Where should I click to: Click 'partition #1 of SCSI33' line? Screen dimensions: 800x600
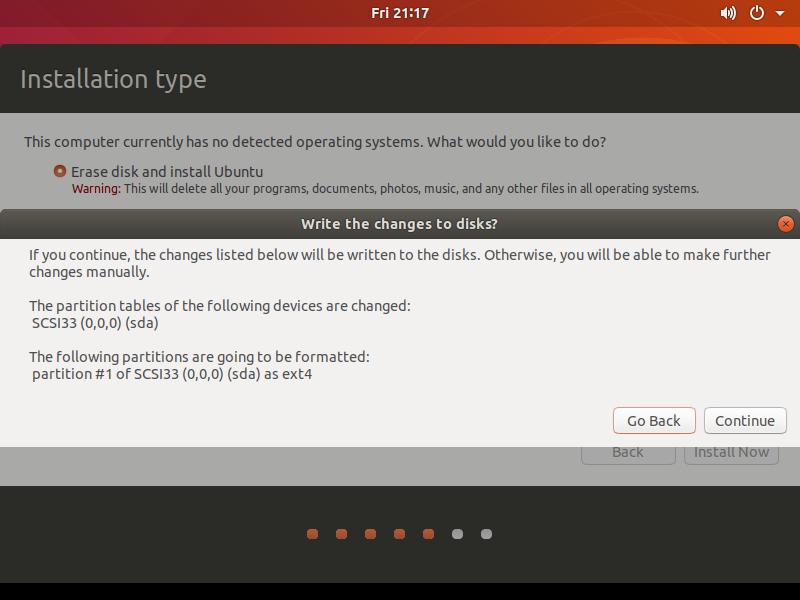172,374
